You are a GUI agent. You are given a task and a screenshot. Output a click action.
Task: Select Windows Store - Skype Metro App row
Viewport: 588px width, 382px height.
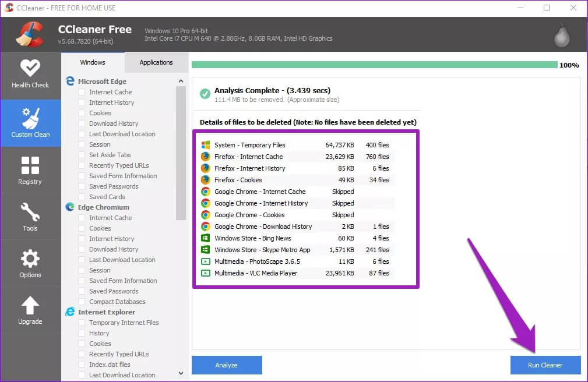pyautogui.click(x=297, y=249)
